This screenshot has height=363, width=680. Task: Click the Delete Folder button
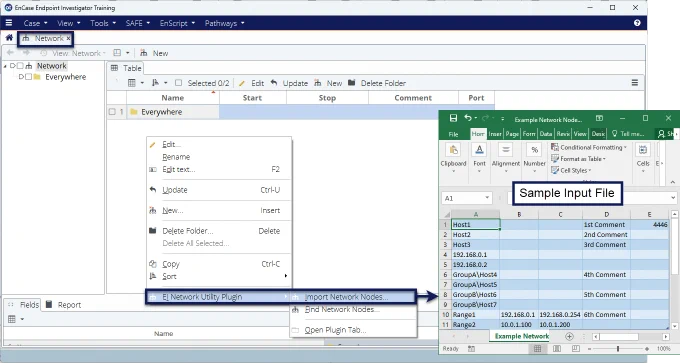(377, 83)
